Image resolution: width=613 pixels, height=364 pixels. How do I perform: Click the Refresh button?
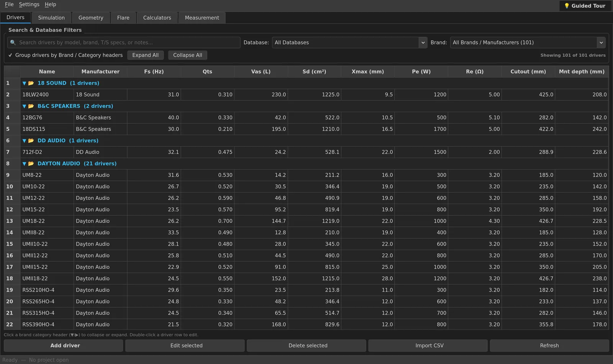[x=549, y=346]
